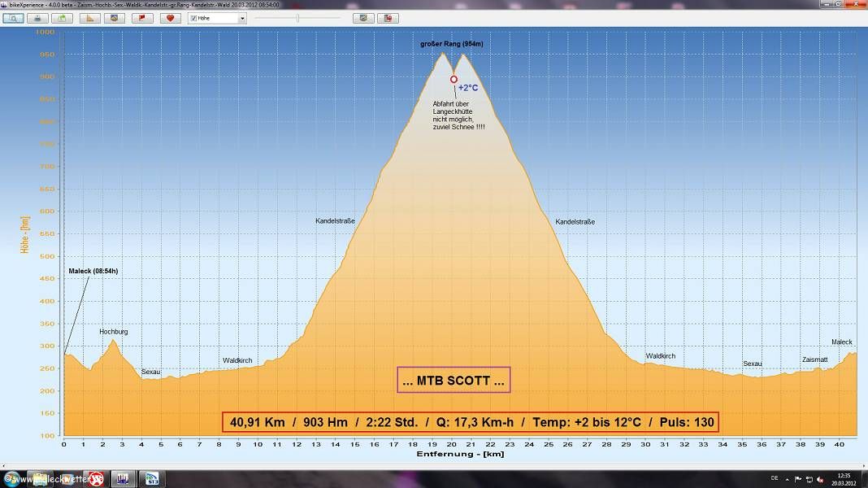
Task: Click the printer icon in the toolbar
Action: click(x=37, y=18)
